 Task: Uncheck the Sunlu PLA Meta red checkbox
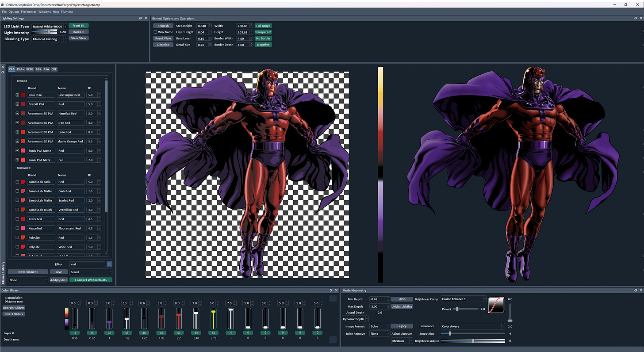click(17, 160)
